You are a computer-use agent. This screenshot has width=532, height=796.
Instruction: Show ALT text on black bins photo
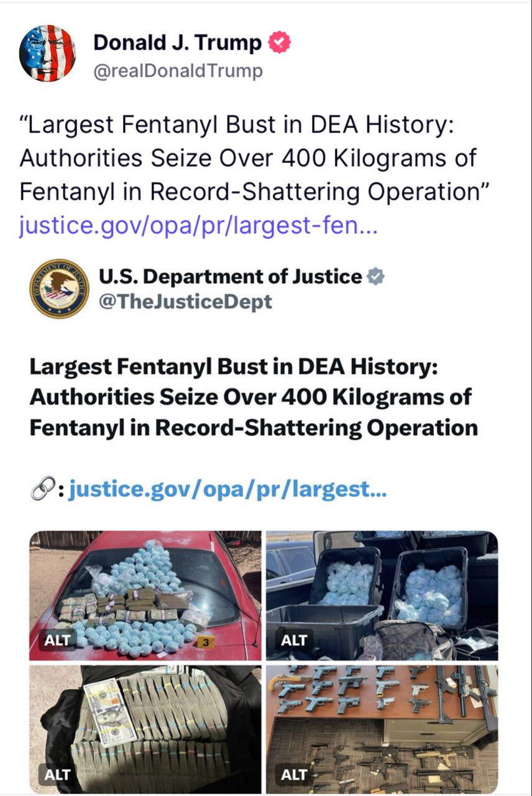(x=294, y=640)
